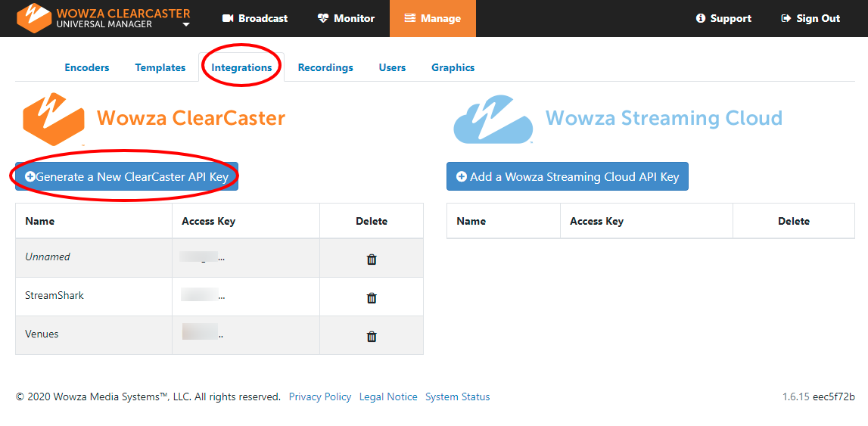Click the Venues access key value
This screenshot has height=426, width=868.
point(203,332)
